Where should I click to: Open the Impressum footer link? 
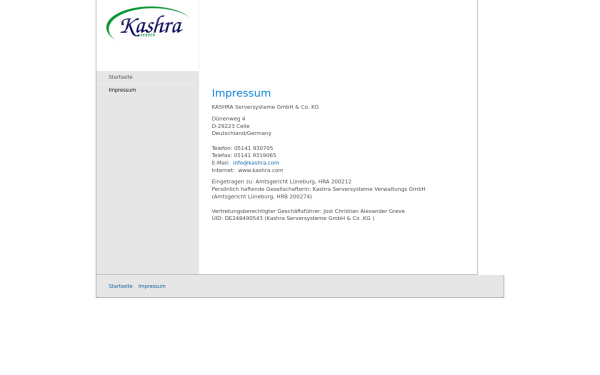click(152, 286)
